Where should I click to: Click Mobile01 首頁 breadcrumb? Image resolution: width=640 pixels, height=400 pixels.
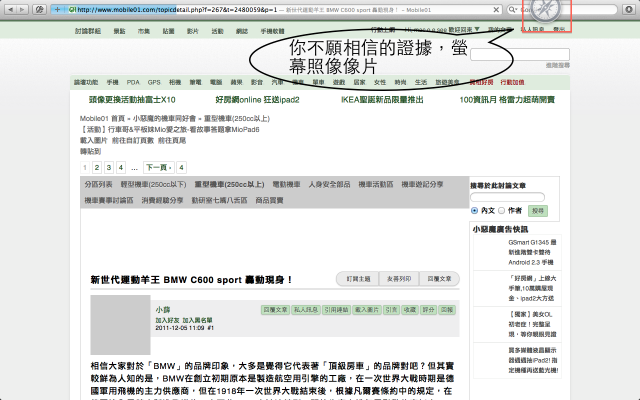[102, 118]
